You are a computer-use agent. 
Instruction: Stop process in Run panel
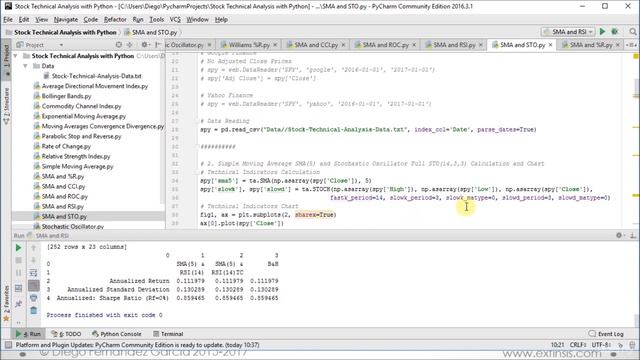click(18, 260)
